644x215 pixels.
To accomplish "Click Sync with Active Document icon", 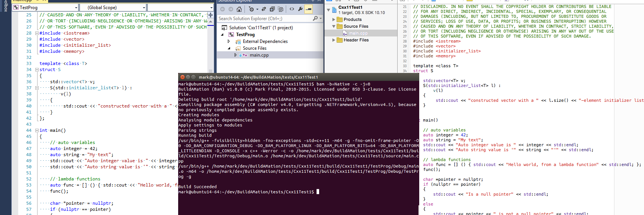I will point(263,9).
